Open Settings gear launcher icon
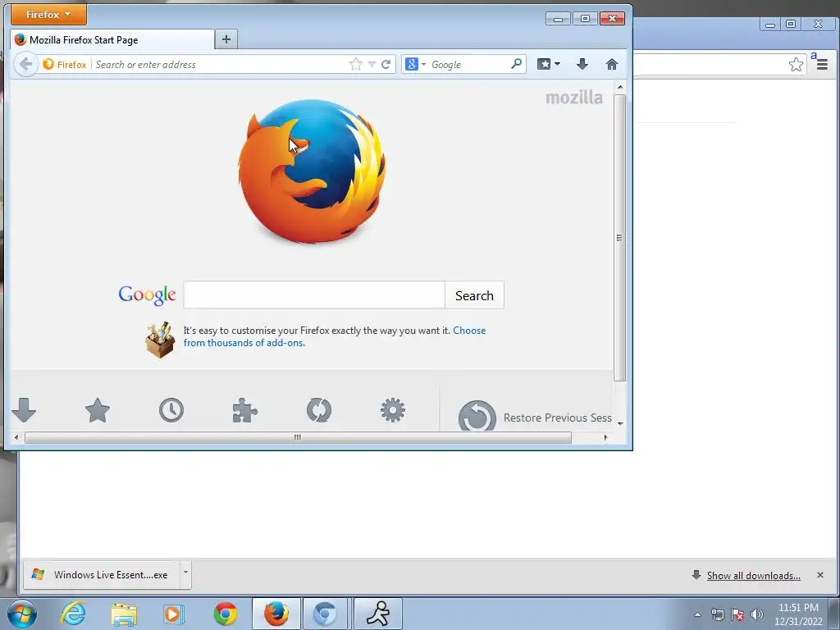This screenshot has width=840, height=630. pos(393,410)
